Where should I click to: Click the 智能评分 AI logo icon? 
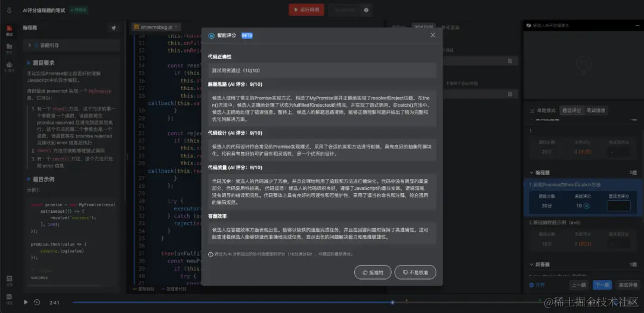[212, 36]
